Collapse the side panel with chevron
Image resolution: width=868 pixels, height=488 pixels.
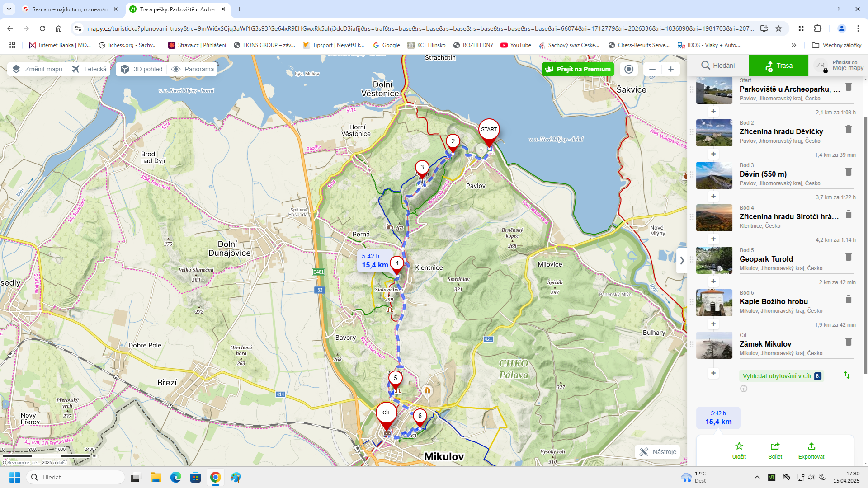[x=682, y=260]
